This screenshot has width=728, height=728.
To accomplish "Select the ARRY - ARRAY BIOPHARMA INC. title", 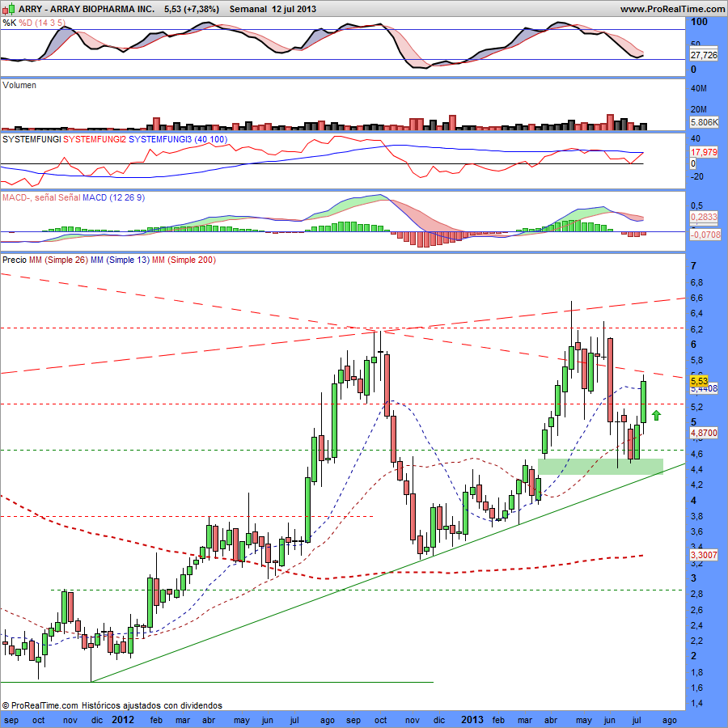I will 87,9.
